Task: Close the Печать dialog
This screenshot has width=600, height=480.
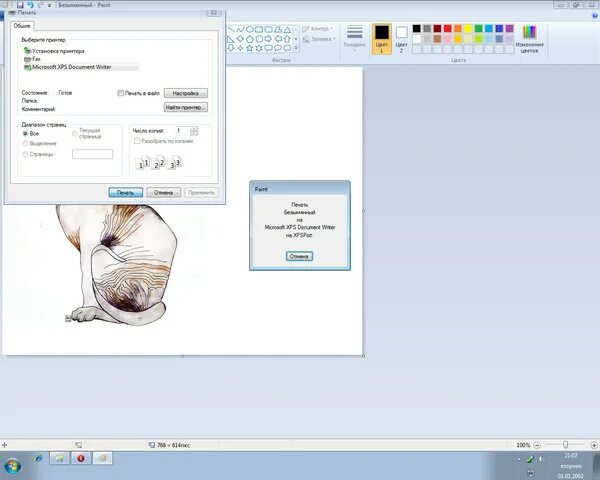Action: pyautogui.click(x=214, y=13)
